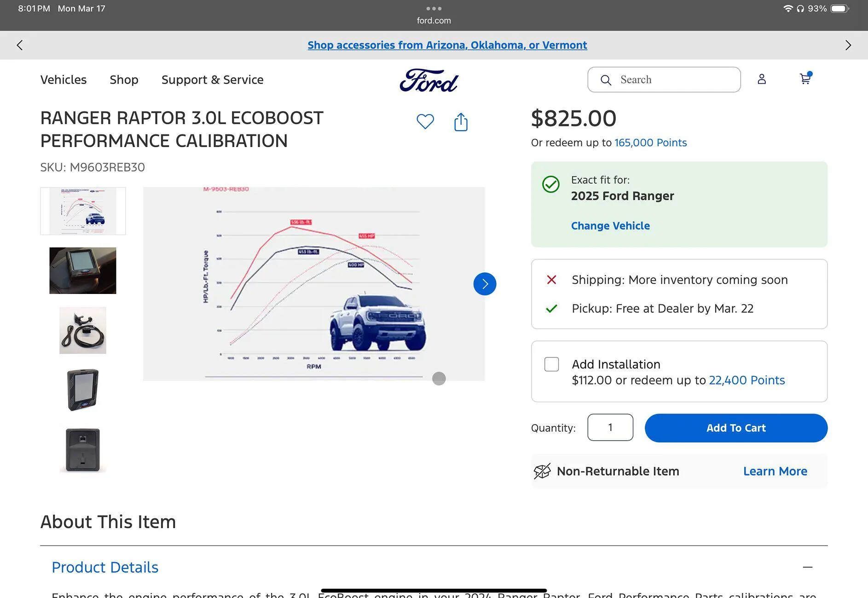Click the $825.00 price
This screenshot has width=868, height=598.
pyautogui.click(x=573, y=118)
